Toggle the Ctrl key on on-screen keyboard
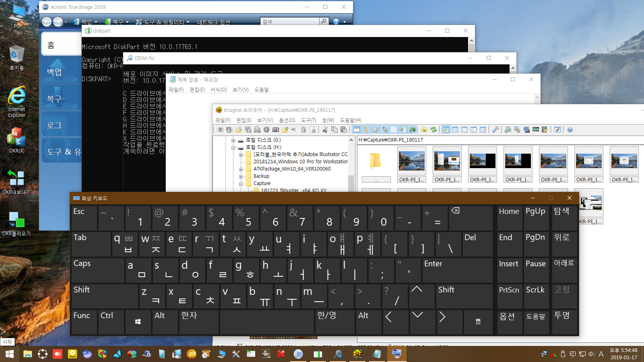 [111, 322]
